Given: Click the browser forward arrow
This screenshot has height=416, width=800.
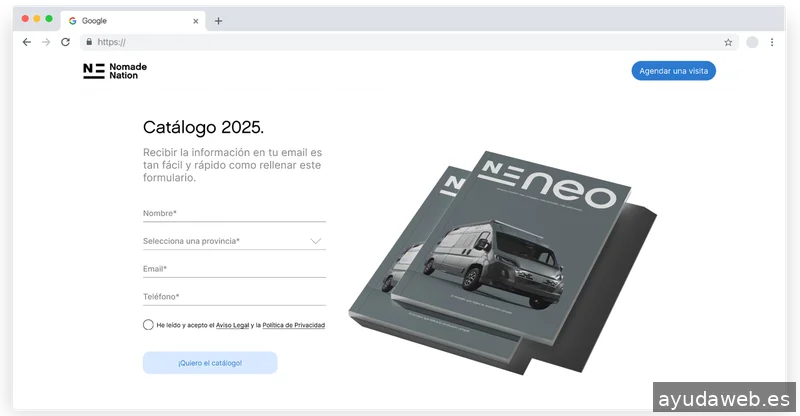Looking at the screenshot, I should click(x=46, y=42).
